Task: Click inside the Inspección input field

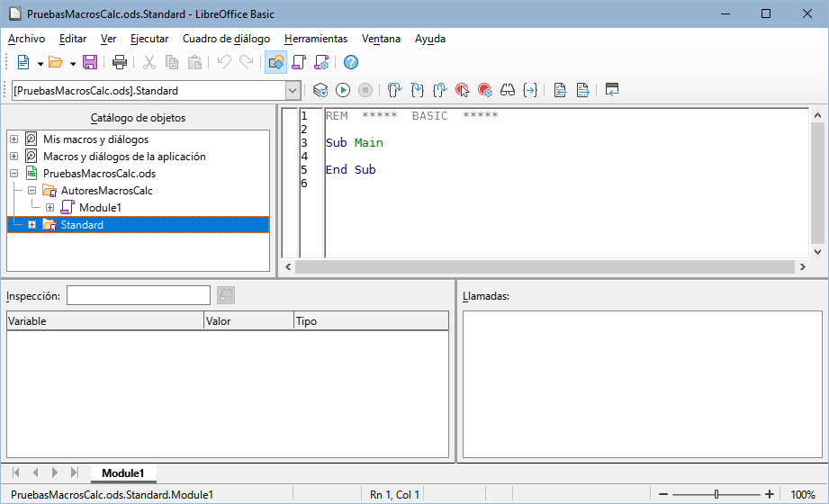Action: [x=139, y=295]
